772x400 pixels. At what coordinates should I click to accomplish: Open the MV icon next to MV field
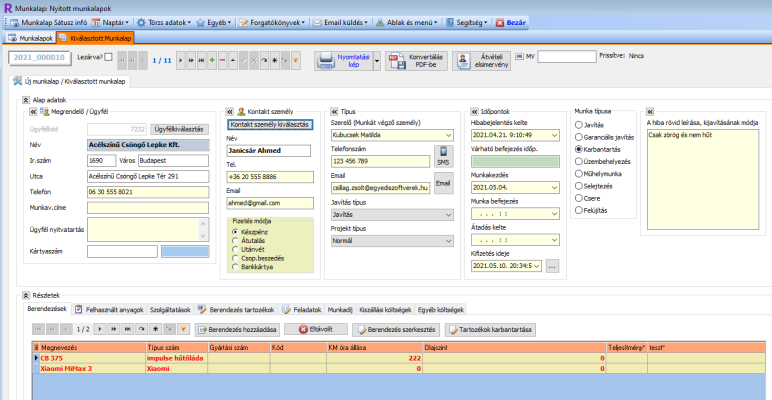(519, 56)
